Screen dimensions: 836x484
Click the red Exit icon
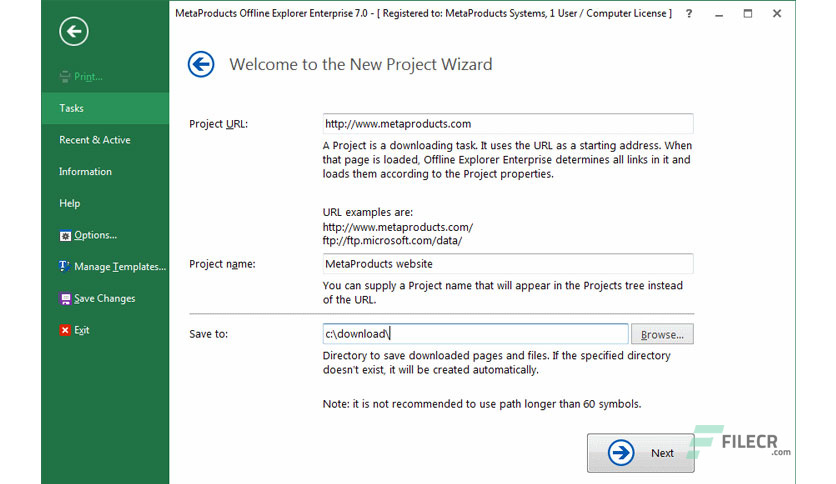click(x=65, y=330)
